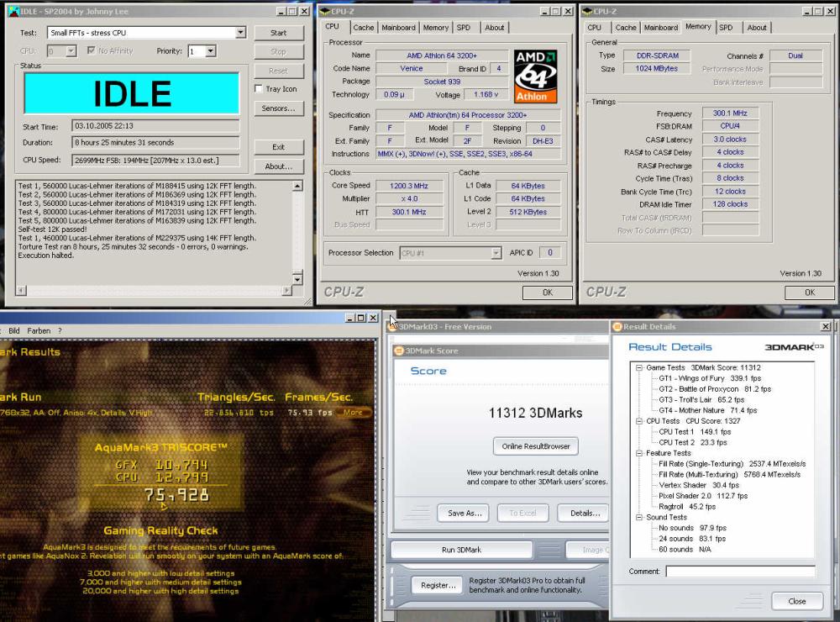Click the 3DMark03 Free Version title icon
Screen dimensions: 840x622
(392, 326)
